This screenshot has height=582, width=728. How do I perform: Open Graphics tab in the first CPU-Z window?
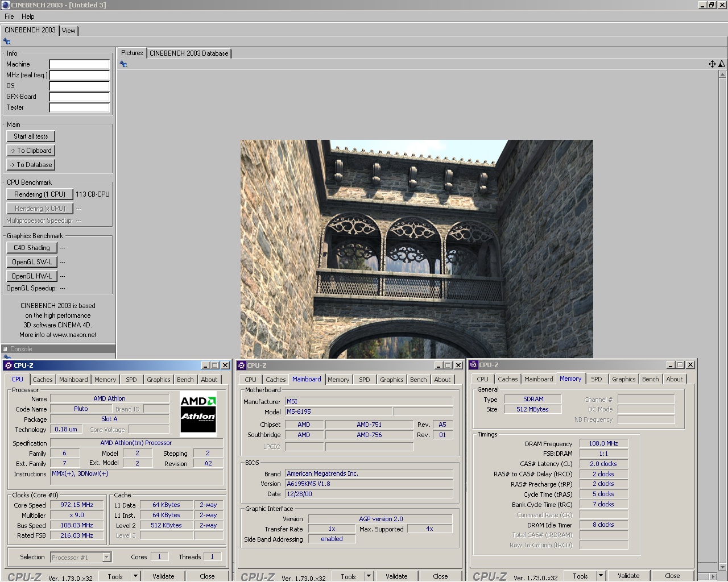click(x=159, y=380)
